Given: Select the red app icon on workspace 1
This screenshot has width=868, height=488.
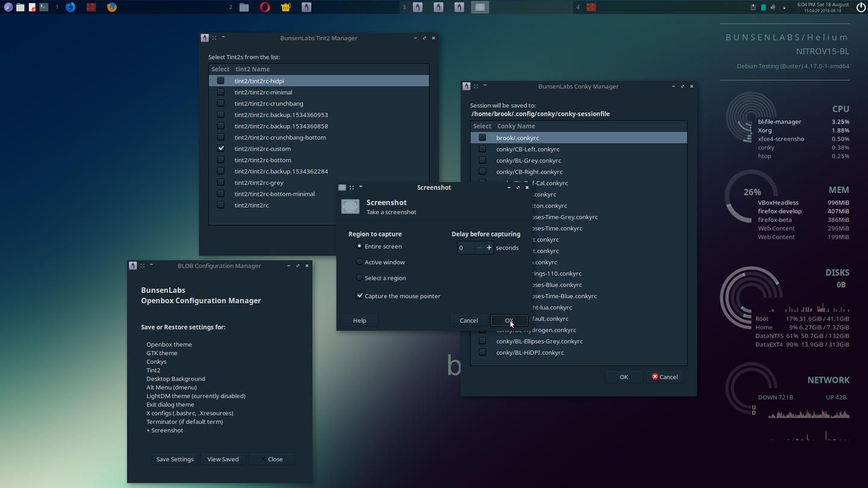Looking at the screenshot, I should [x=90, y=7].
